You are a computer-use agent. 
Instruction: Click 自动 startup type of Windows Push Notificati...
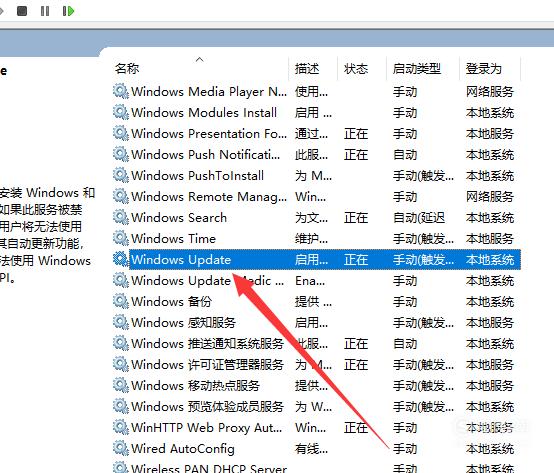pos(405,155)
